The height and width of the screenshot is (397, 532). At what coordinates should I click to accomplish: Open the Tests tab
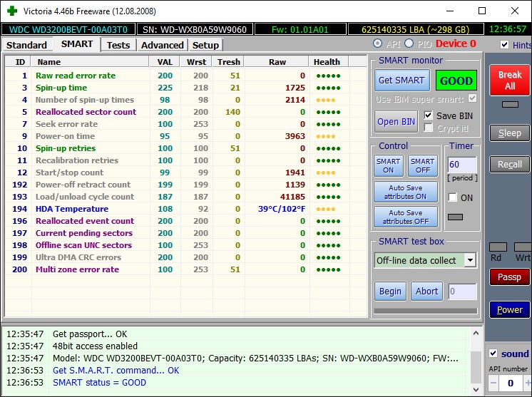[x=118, y=45]
